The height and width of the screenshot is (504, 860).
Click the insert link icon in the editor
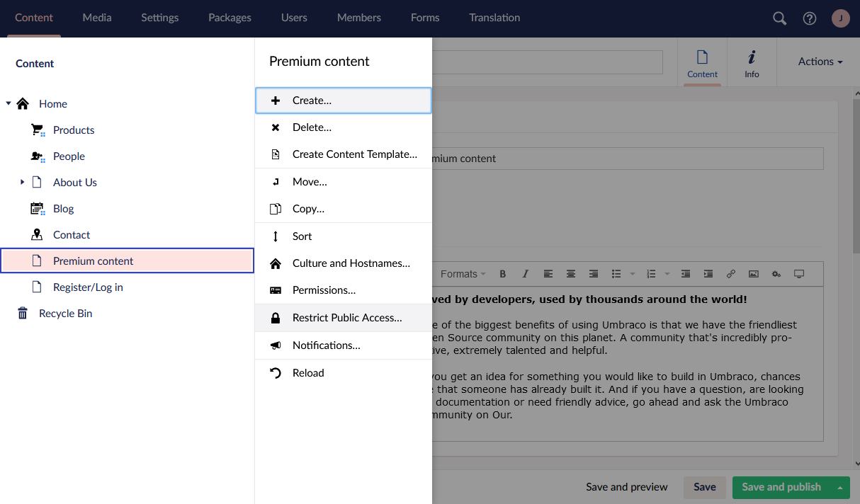pos(731,274)
